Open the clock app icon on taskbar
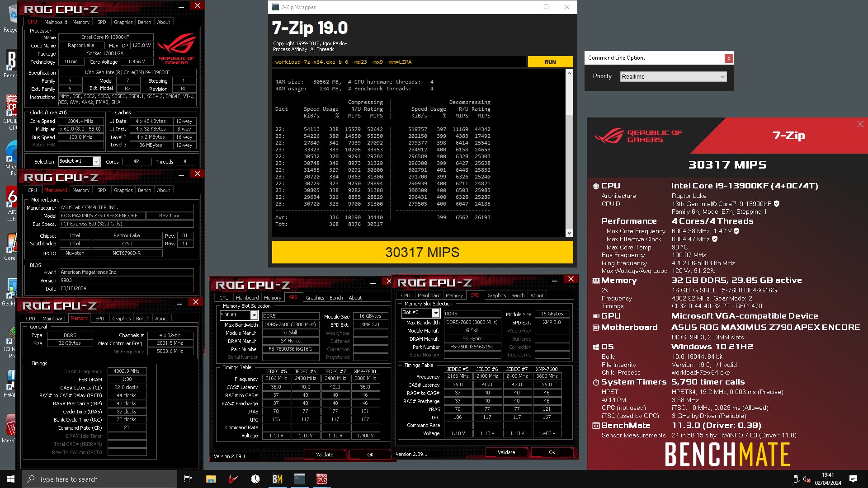This screenshot has width=868, height=488. [x=255, y=479]
